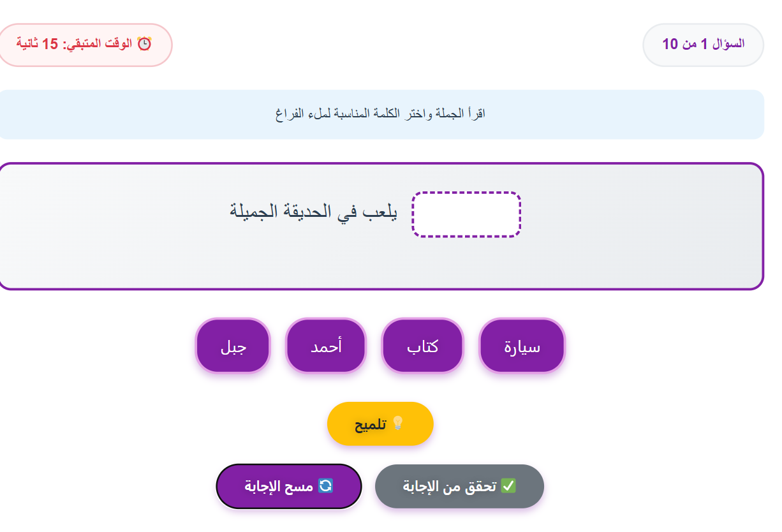Clear the answer with the مسح الإجابة button
Viewport: 782px width, 532px height.
[289, 486]
